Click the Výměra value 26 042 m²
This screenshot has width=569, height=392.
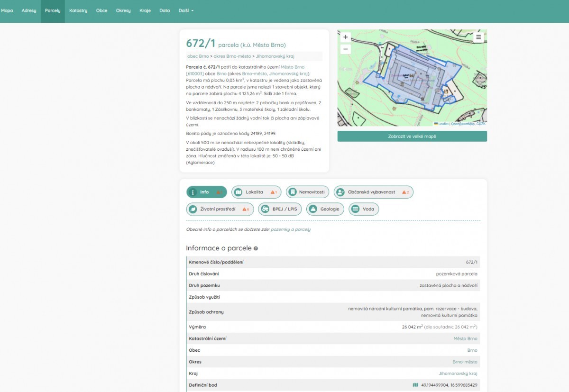[412, 327]
